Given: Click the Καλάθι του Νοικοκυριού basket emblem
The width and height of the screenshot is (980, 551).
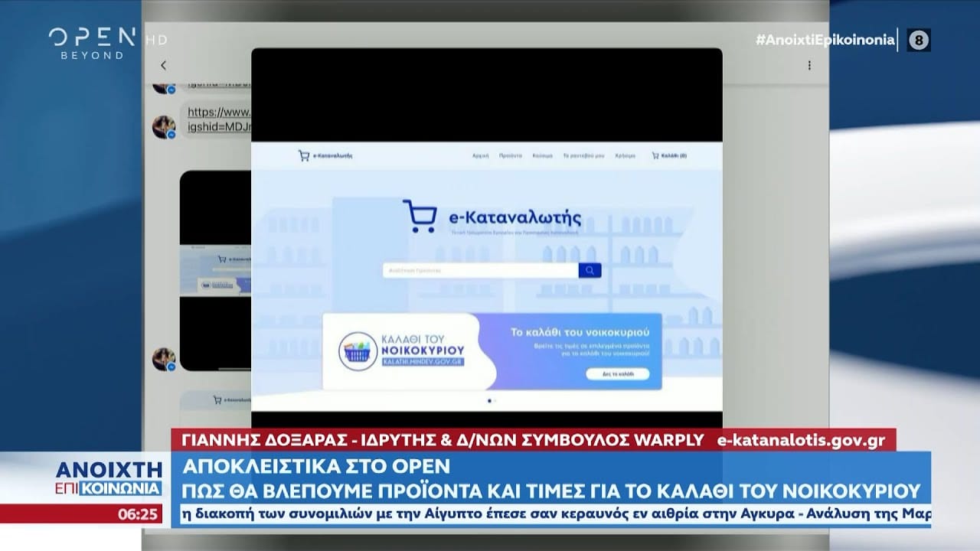Looking at the screenshot, I should (358, 352).
